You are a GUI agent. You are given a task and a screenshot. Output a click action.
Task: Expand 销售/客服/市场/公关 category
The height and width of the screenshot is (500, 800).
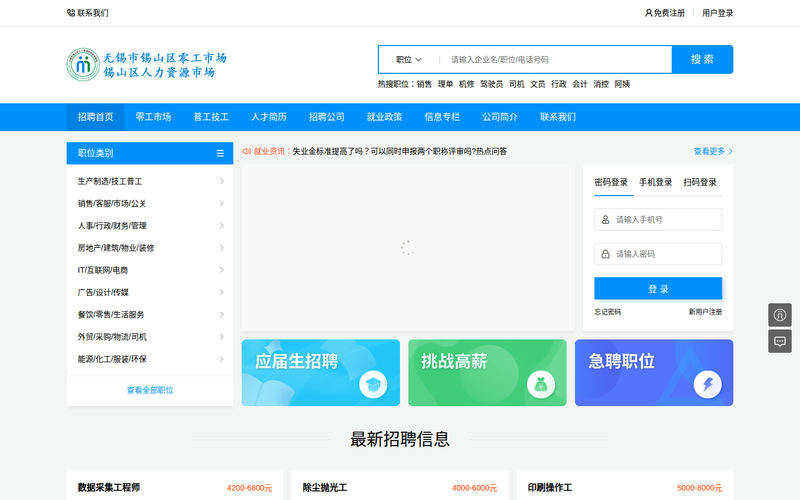click(150, 204)
